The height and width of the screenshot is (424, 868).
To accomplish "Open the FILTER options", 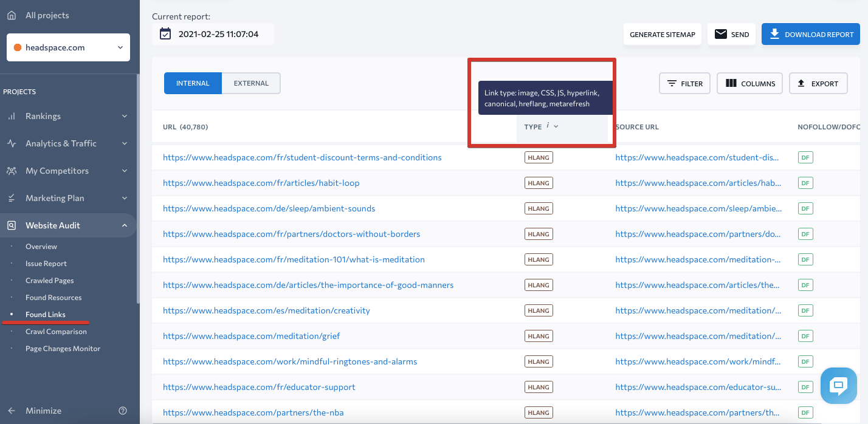I will click(x=685, y=83).
